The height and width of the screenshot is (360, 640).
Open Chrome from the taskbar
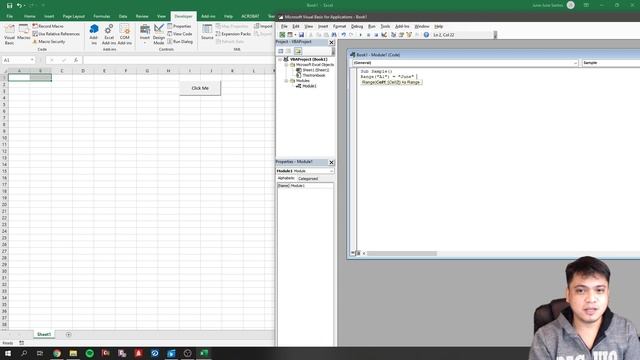[x=57, y=353]
